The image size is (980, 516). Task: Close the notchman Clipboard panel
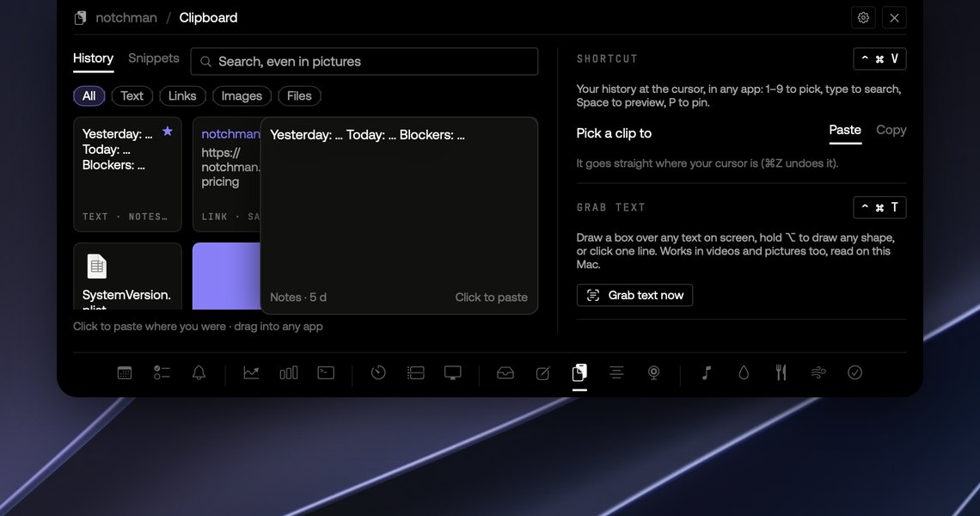[894, 17]
